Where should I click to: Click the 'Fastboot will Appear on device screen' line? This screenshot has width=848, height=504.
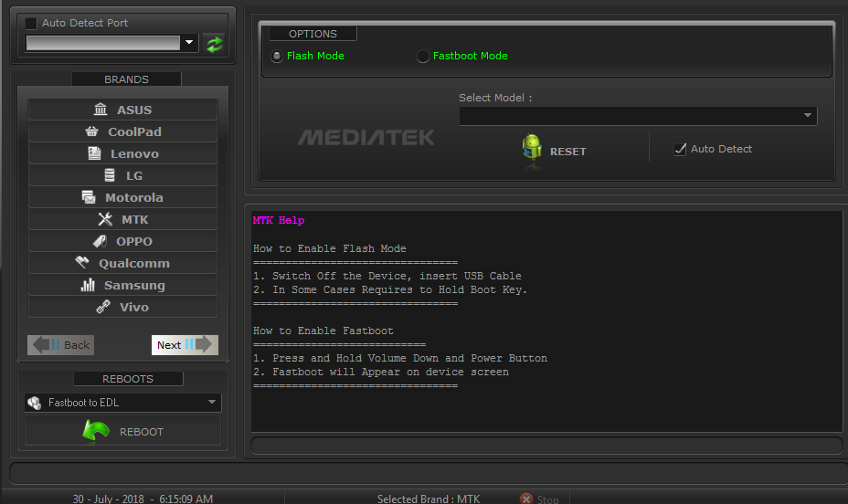(381, 373)
